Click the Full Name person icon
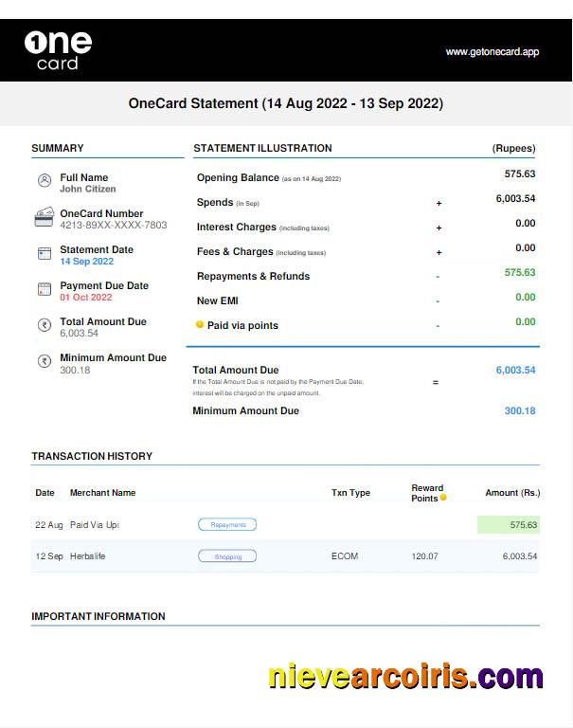 coord(44,180)
